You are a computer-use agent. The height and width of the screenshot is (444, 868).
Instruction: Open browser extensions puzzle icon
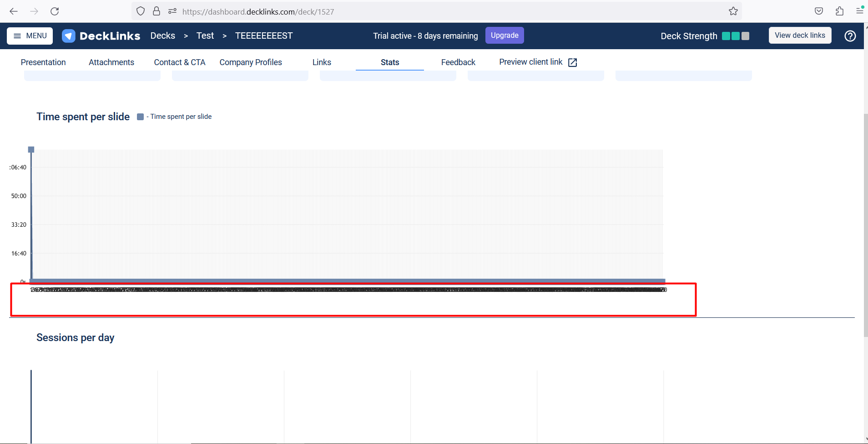[840, 11]
